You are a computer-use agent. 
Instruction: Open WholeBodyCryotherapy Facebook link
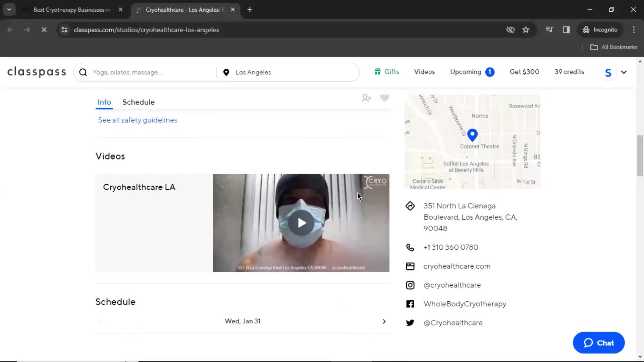[x=465, y=304]
